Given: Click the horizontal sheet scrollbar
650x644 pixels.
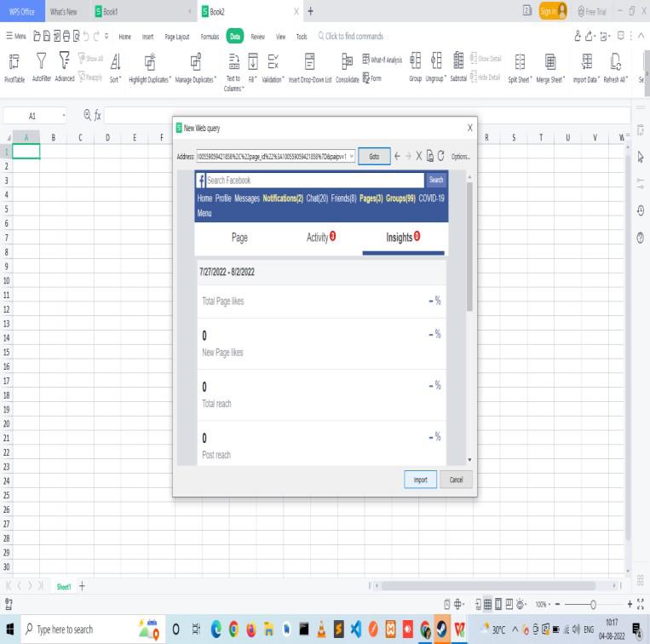Looking at the screenshot, I should tap(488, 585).
